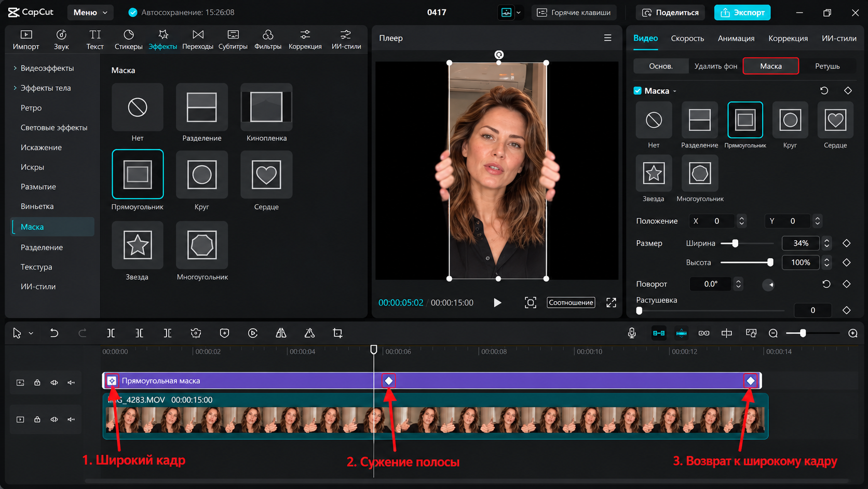
Task: Open the Удалить фон sub-tab
Action: coord(716,66)
